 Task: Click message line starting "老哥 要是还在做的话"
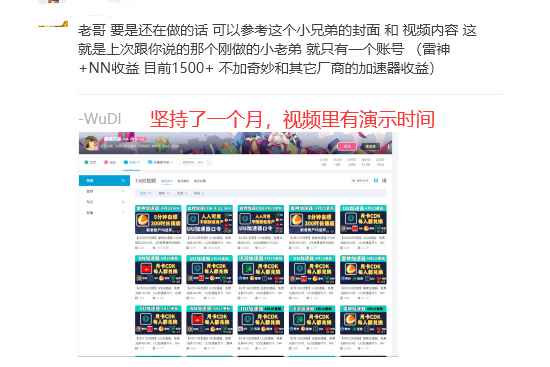pos(277,31)
